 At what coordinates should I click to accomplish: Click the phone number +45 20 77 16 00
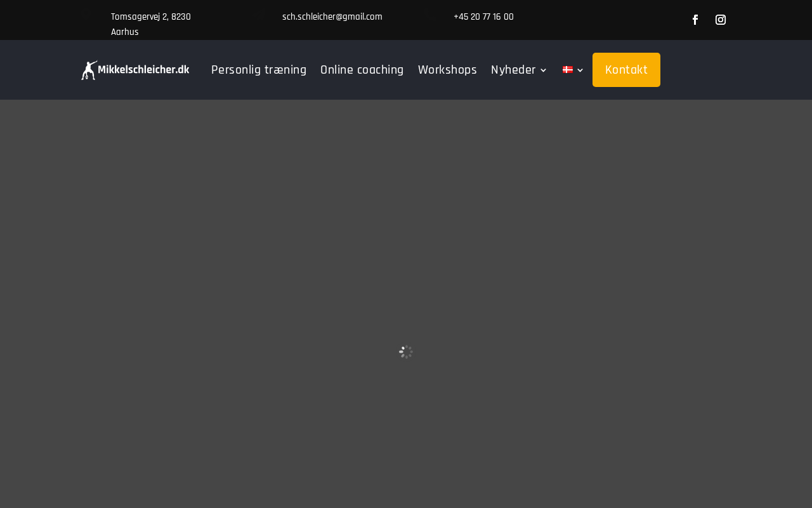point(483,17)
